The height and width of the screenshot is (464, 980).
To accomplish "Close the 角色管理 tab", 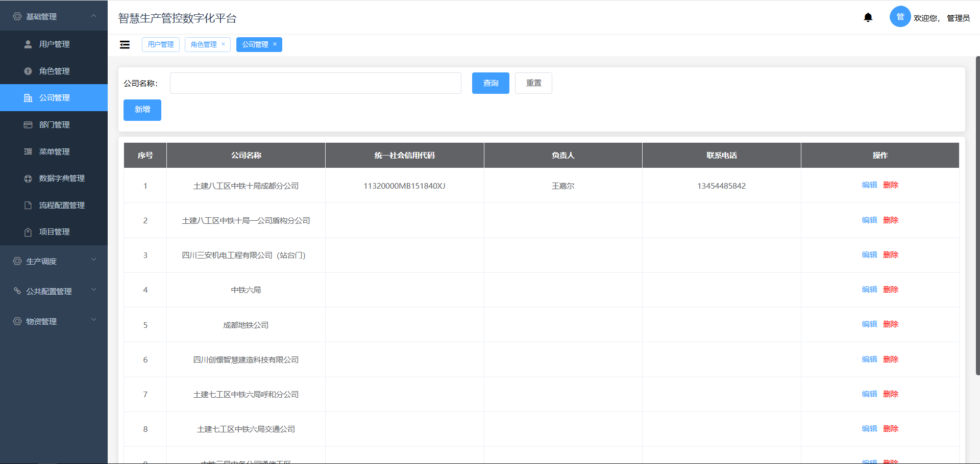I will tap(223, 44).
